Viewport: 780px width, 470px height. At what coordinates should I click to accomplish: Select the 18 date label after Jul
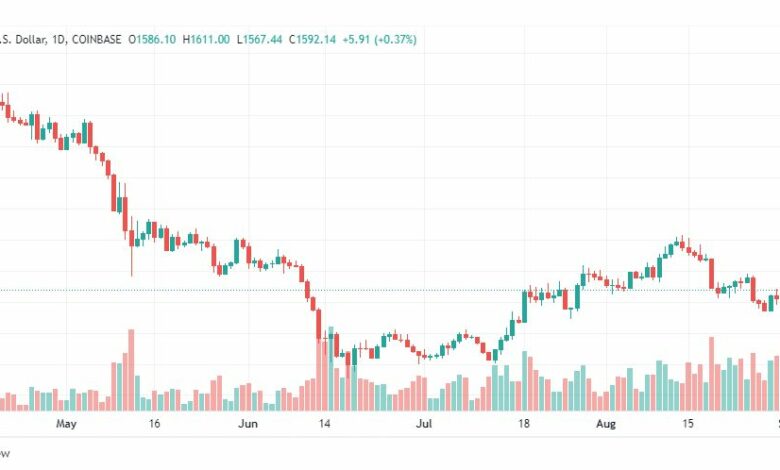pos(523,424)
